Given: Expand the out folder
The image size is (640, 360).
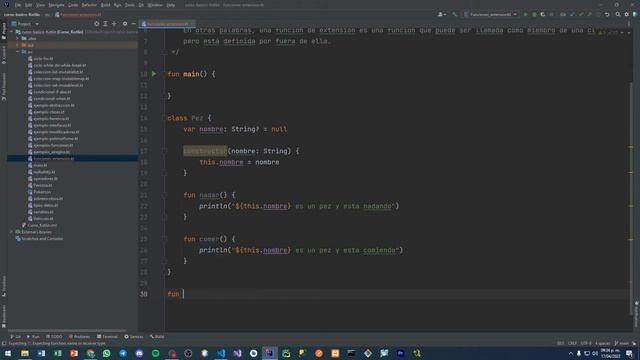Looking at the screenshot, I should (x=18, y=45).
